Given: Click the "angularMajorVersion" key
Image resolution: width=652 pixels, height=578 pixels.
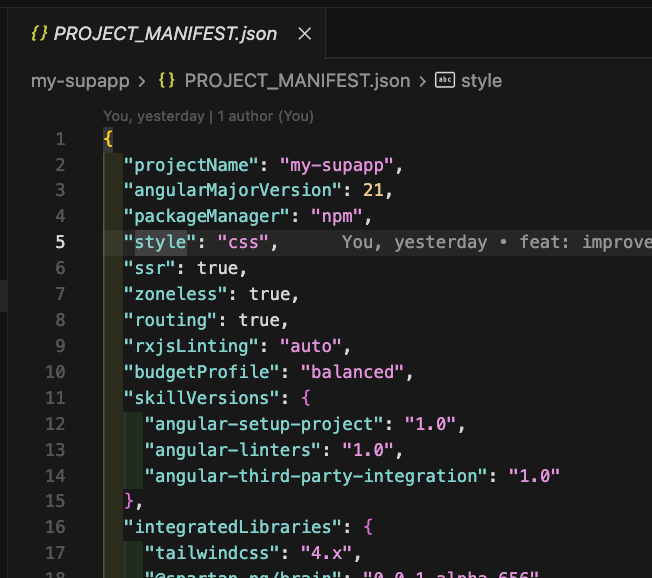Looking at the screenshot, I should pos(233,190).
